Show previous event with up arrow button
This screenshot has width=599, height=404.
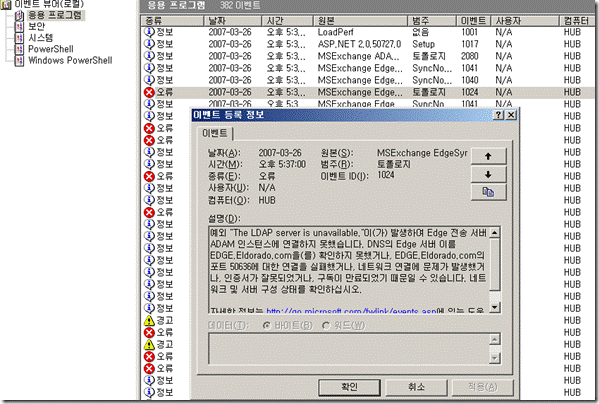pyautogui.click(x=488, y=156)
